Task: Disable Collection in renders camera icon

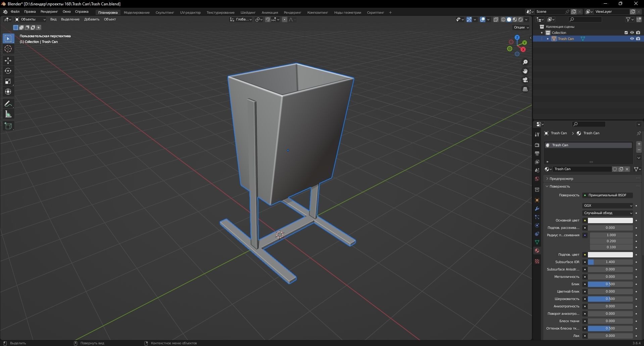Action: tap(638, 33)
